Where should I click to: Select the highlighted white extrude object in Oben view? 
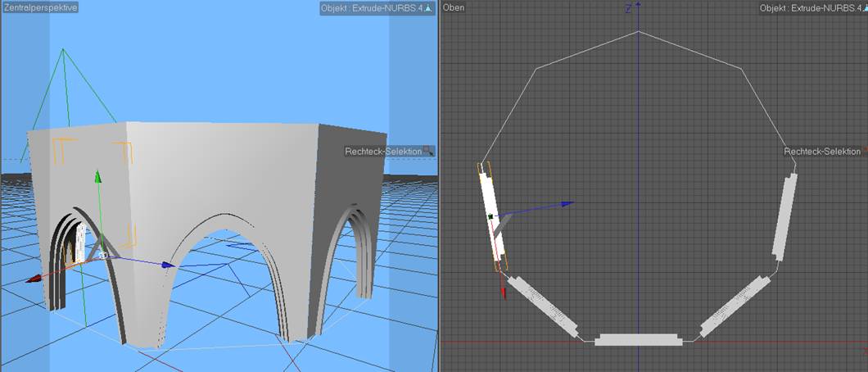[x=492, y=217]
